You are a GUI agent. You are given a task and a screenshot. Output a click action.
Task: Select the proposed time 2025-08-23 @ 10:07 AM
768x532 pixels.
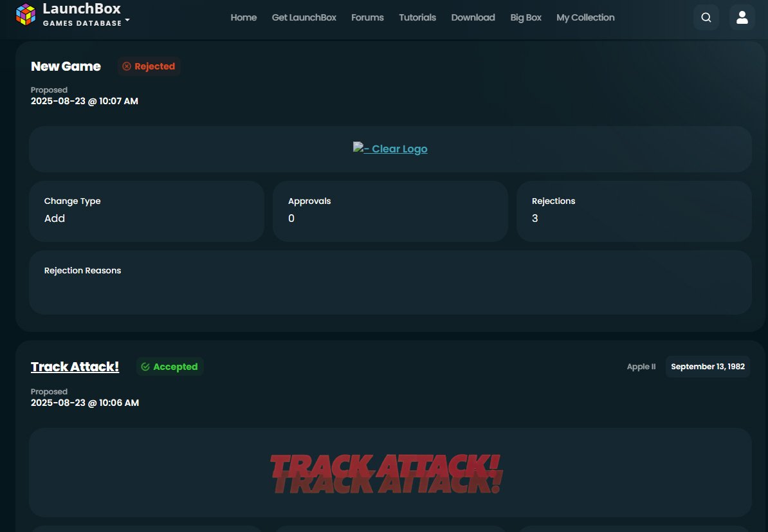point(84,101)
